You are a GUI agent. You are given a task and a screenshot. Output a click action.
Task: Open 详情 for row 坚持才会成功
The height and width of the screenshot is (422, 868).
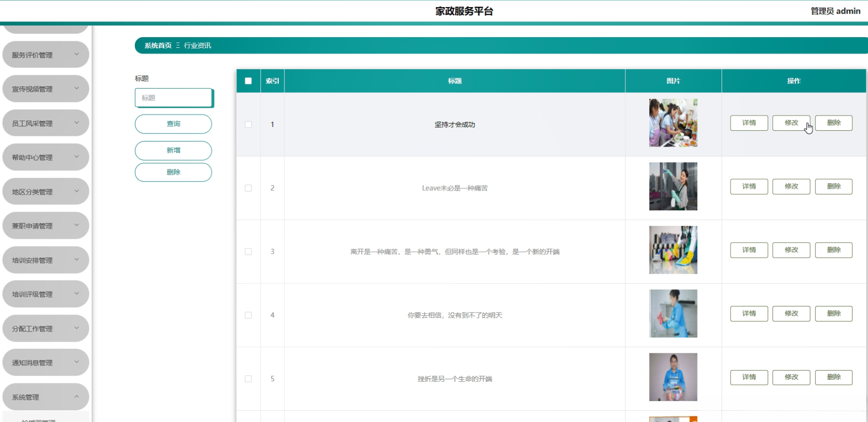point(749,123)
